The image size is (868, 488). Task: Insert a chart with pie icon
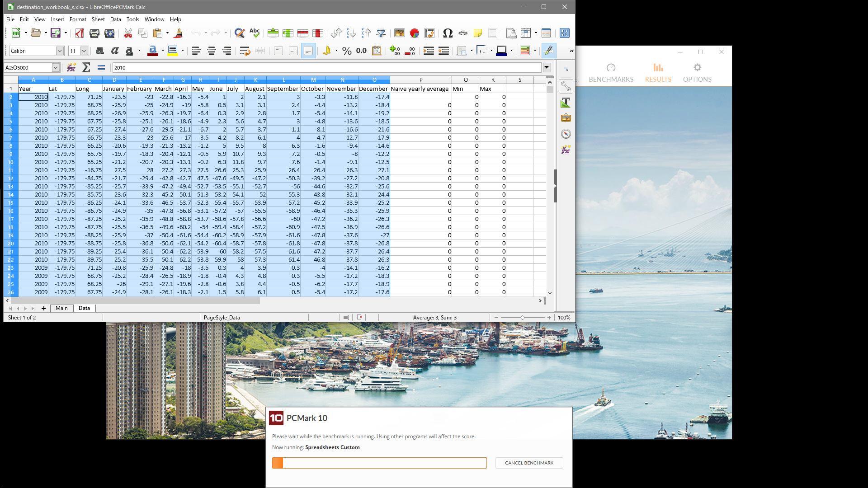pyautogui.click(x=414, y=33)
